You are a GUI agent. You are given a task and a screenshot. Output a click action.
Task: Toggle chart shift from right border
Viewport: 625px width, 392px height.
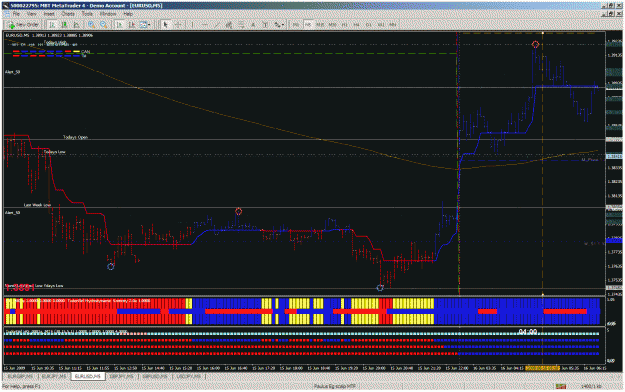(132, 25)
